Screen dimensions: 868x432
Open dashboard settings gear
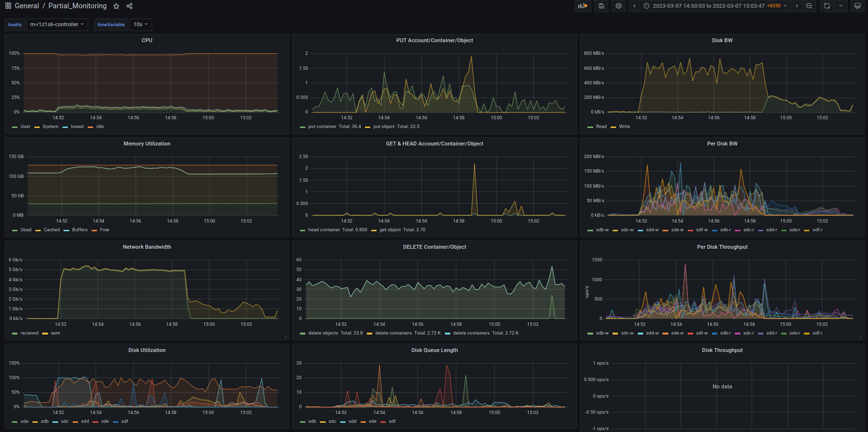pos(618,6)
